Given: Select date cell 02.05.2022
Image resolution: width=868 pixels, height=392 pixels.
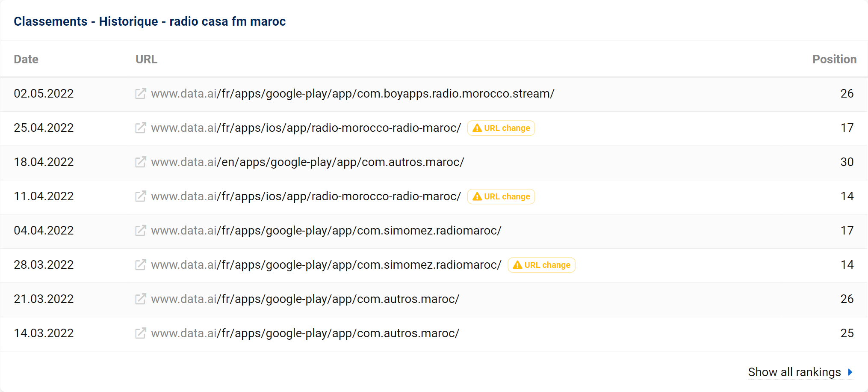Looking at the screenshot, I should coord(44,93).
